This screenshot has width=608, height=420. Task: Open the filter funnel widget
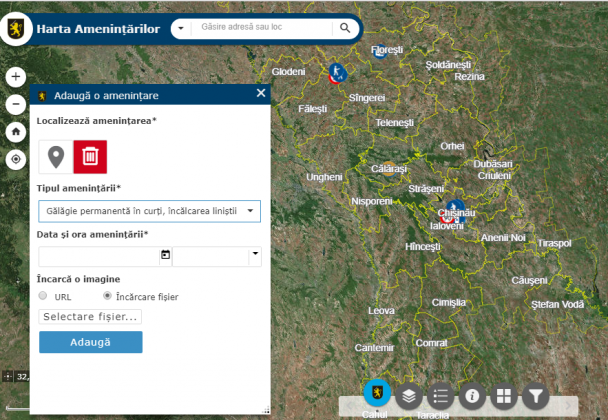click(x=536, y=396)
